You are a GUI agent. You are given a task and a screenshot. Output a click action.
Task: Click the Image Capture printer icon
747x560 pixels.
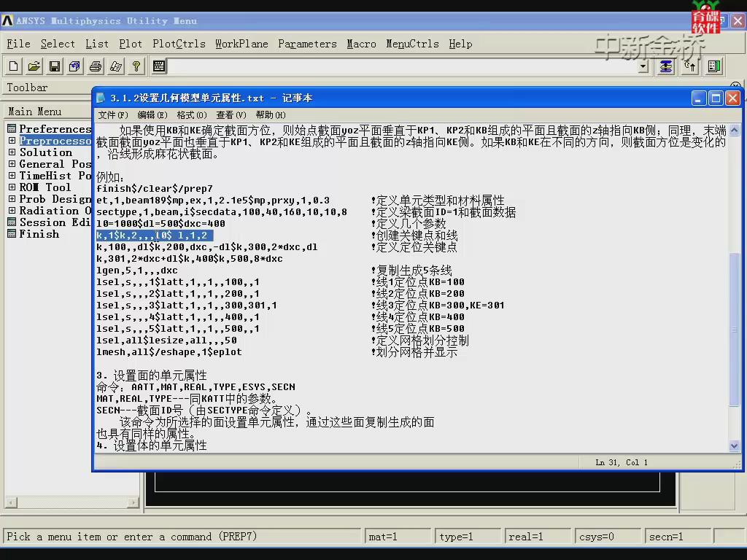click(96, 66)
